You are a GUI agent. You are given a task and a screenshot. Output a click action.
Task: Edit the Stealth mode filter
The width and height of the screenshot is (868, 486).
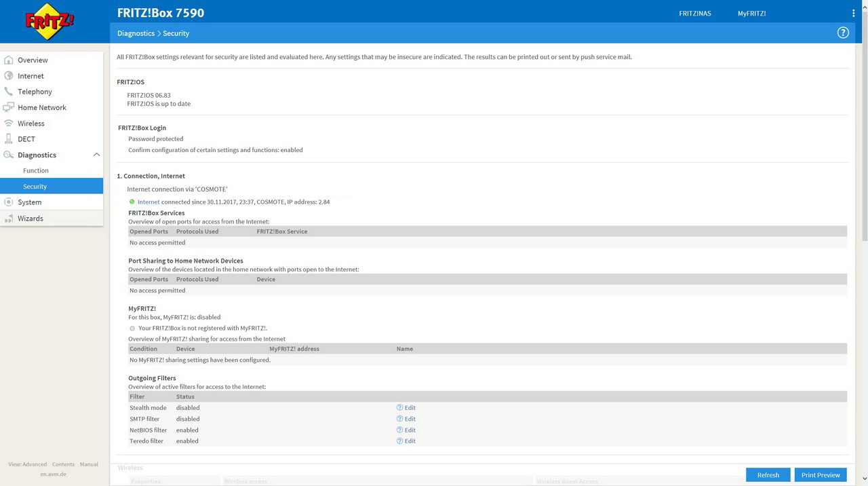[x=410, y=407]
